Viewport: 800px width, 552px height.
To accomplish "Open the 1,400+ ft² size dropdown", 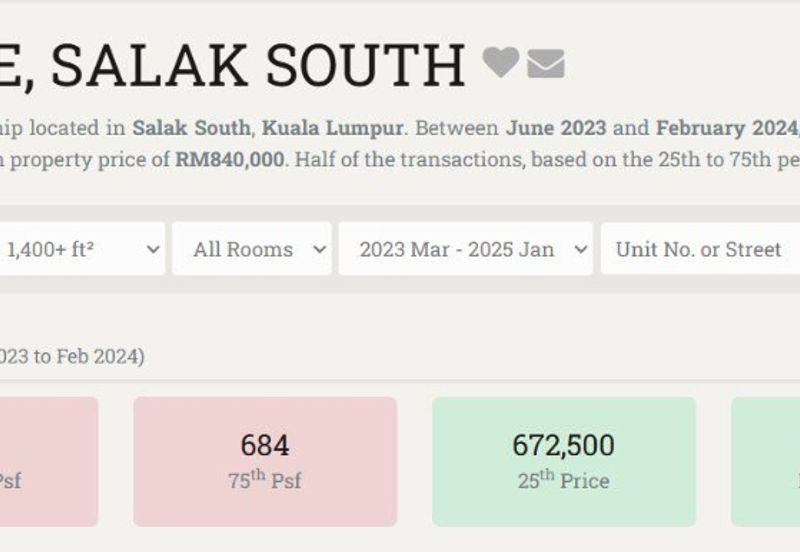I will point(82,249).
